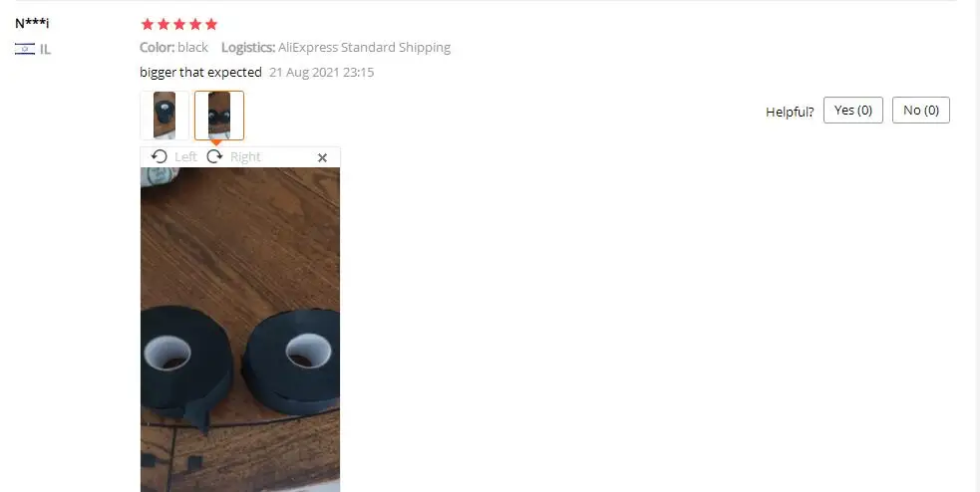Click AliExpress Standard Shipping logistics text
This screenshot has height=492, width=980.
(x=364, y=48)
